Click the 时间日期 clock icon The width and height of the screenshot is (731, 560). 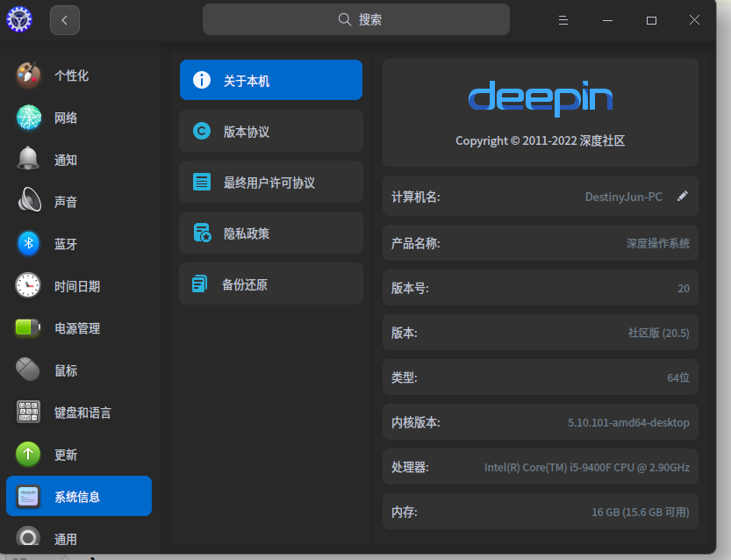(x=29, y=286)
